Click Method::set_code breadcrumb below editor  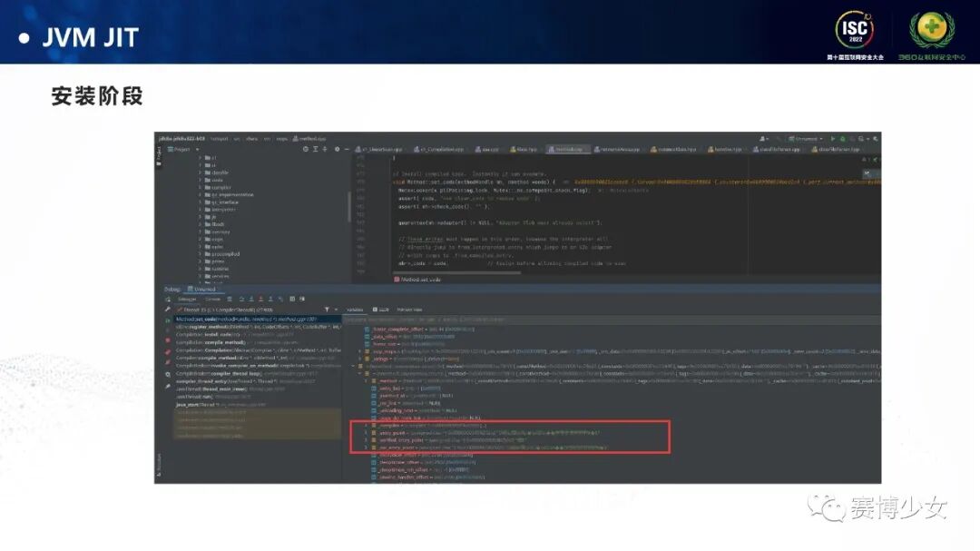[x=417, y=280]
